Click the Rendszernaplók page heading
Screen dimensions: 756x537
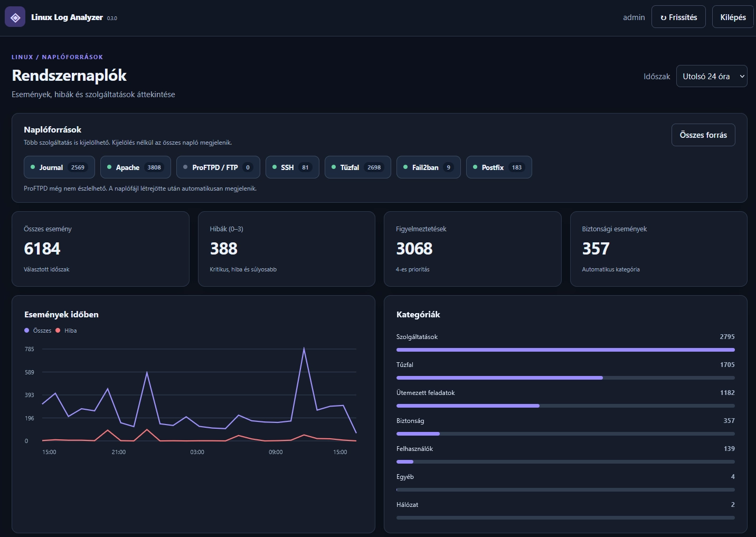click(69, 76)
